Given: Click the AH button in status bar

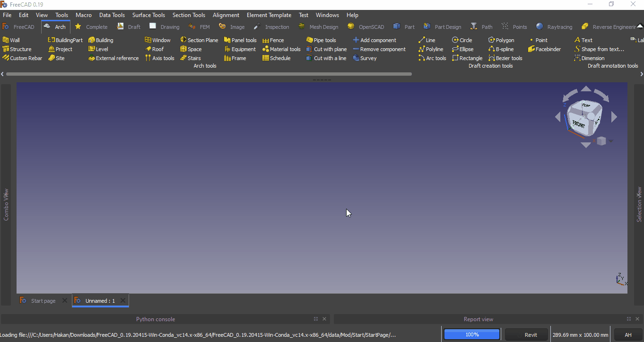Looking at the screenshot, I should pyautogui.click(x=627, y=334).
